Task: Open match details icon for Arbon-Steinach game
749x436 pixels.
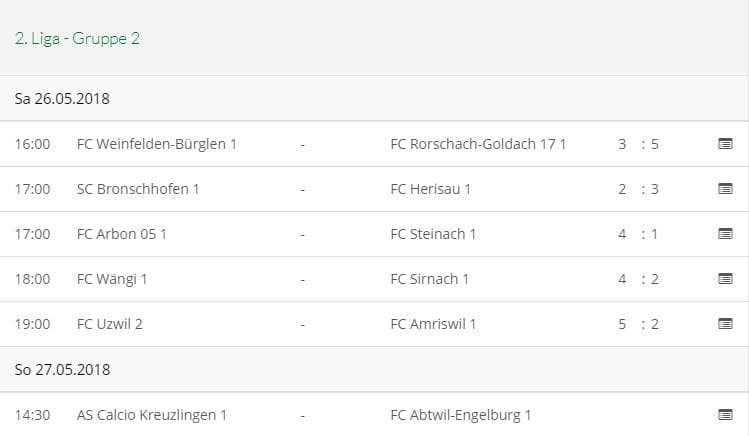Action: 725,234
